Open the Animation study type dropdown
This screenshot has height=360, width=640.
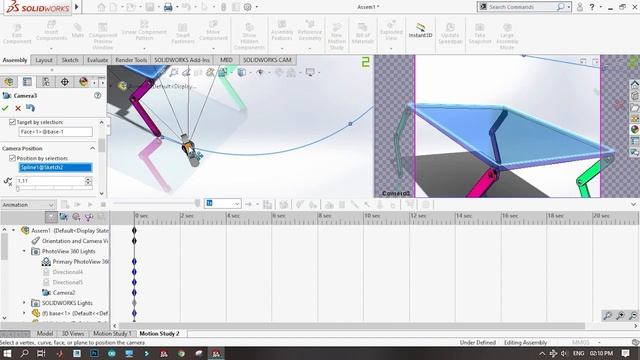point(28,204)
